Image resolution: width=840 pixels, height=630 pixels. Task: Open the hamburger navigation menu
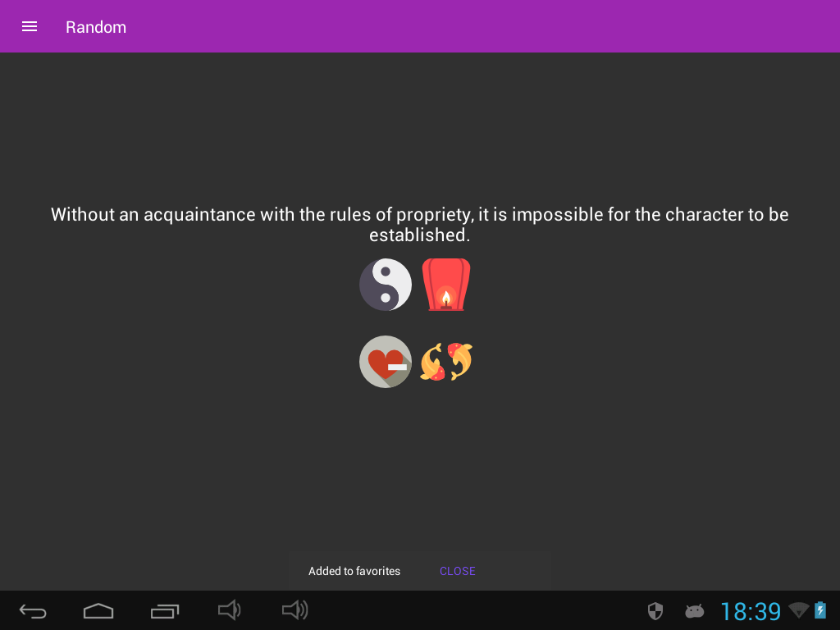30,27
